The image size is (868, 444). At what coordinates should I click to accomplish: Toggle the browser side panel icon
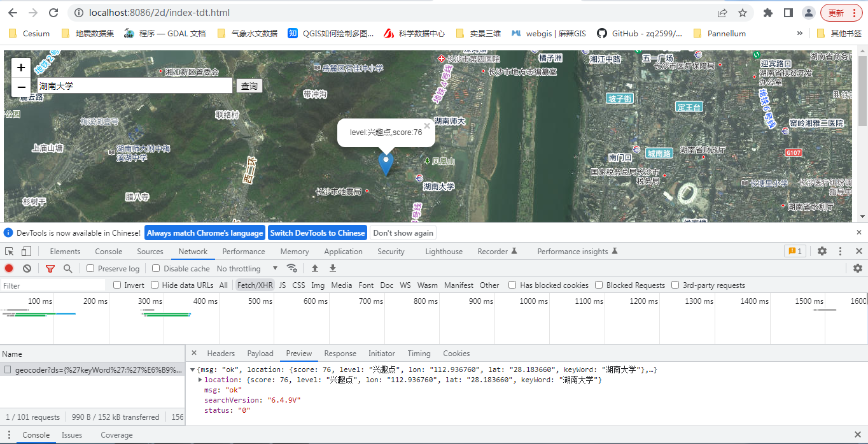coord(788,13)
